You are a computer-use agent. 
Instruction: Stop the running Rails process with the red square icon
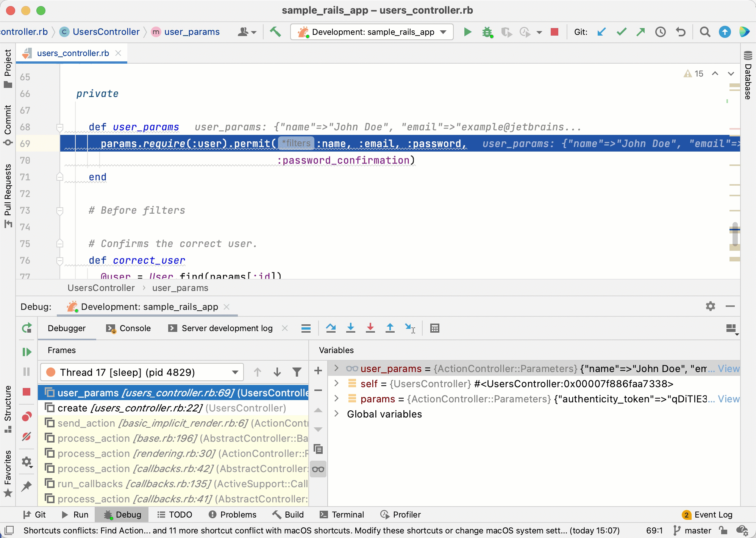tap(554, 32)
